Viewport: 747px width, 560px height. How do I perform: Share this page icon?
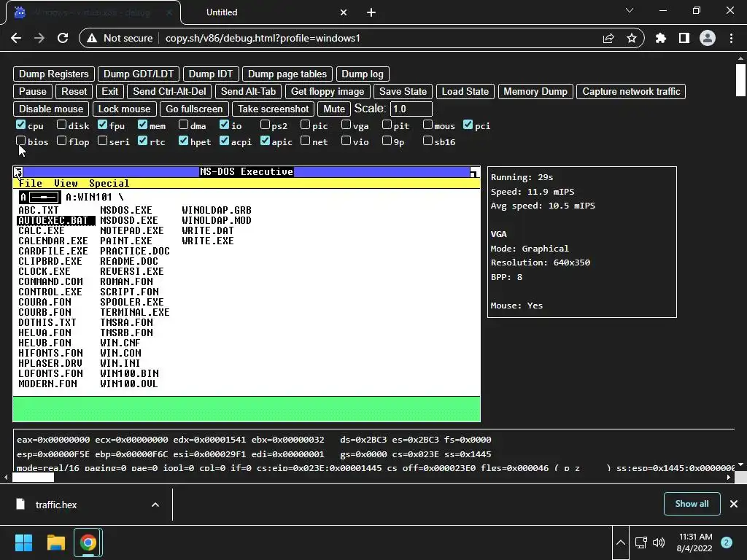tap(608, 38)
